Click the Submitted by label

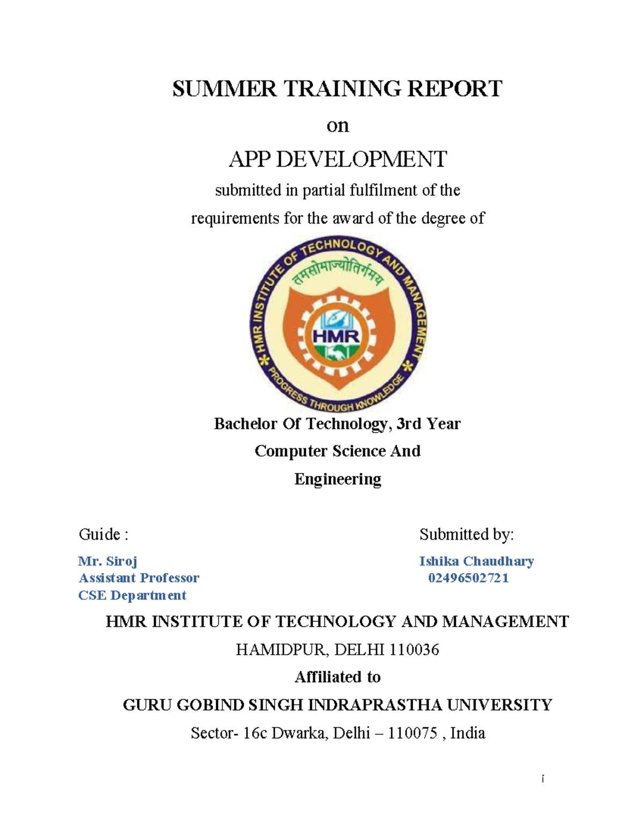point(467,534)
